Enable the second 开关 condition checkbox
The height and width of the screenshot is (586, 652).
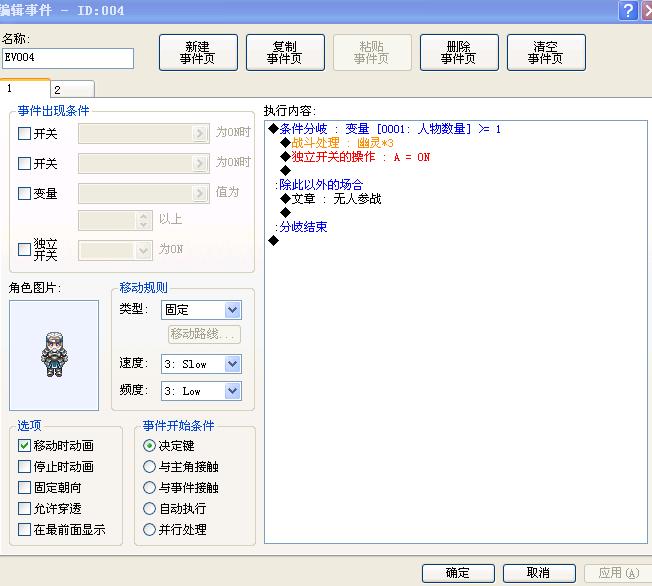click(x=24, y=163)
